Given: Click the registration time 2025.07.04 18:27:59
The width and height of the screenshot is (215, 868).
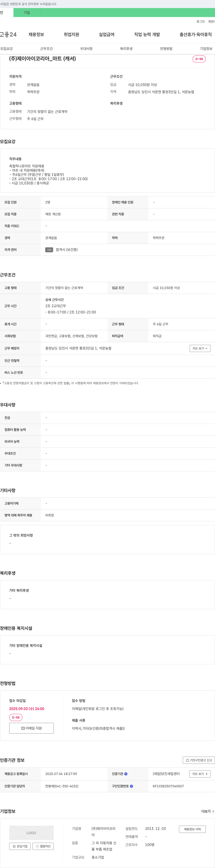Looking at the screenshot, I should (61, 774).
